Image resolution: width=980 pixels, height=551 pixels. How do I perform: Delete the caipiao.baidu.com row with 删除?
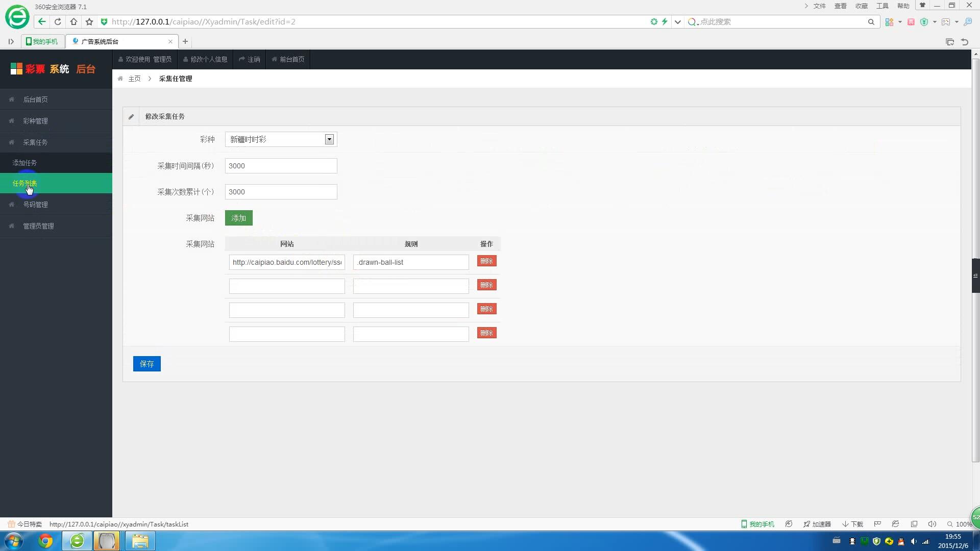487,261
